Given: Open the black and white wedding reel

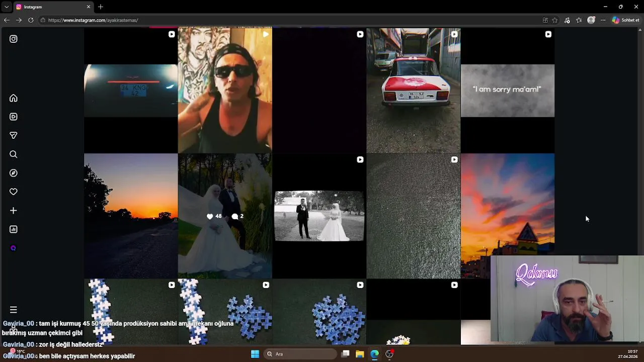Looking at the screenshot, I should (x=319, y=216).
